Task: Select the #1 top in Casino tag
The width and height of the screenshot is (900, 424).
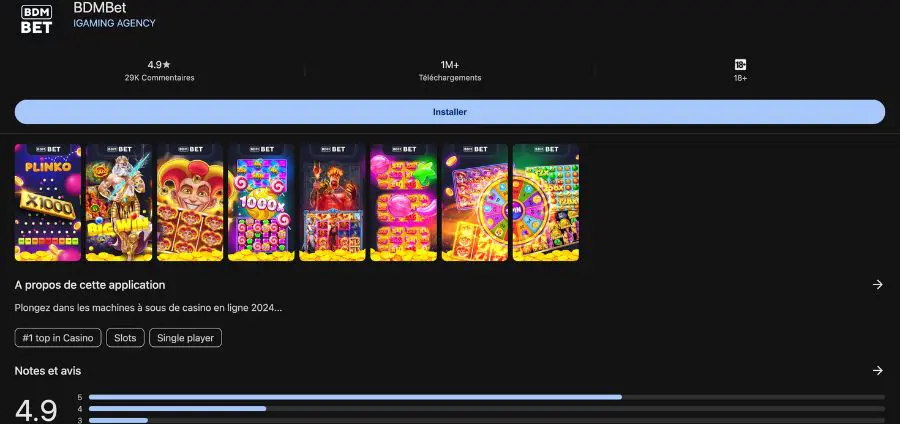Action: (58, 338)
